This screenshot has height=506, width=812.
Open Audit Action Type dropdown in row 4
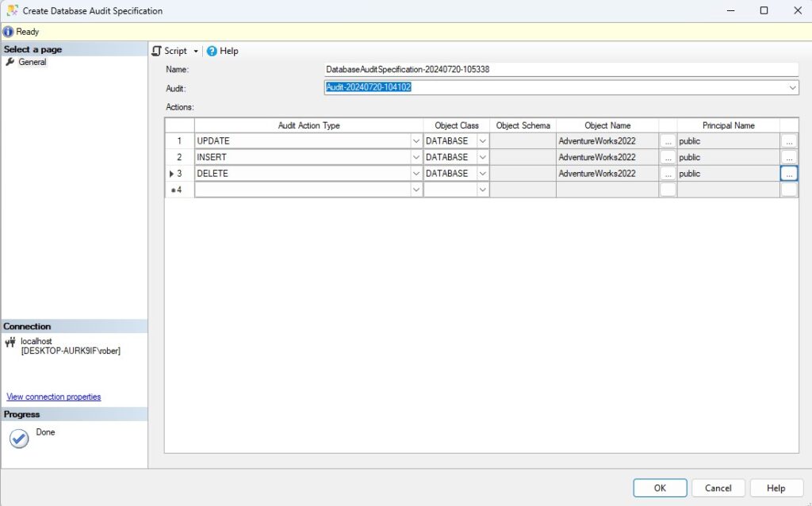click(416, 190)
